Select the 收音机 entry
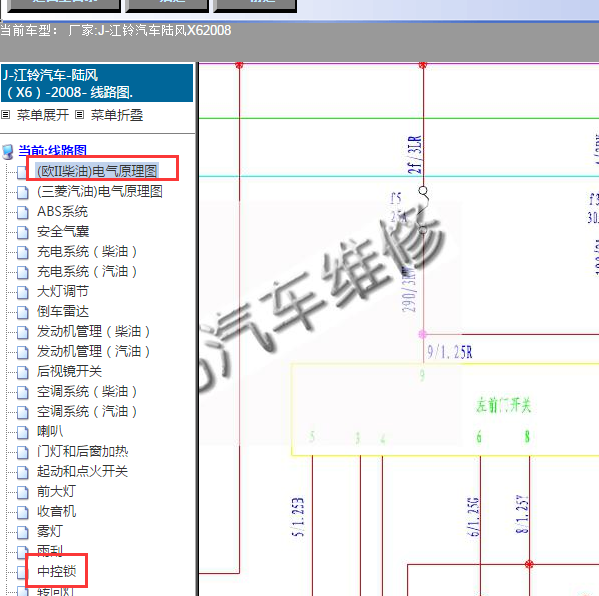This screenshot has height=596, width=599. click(57, 512)
